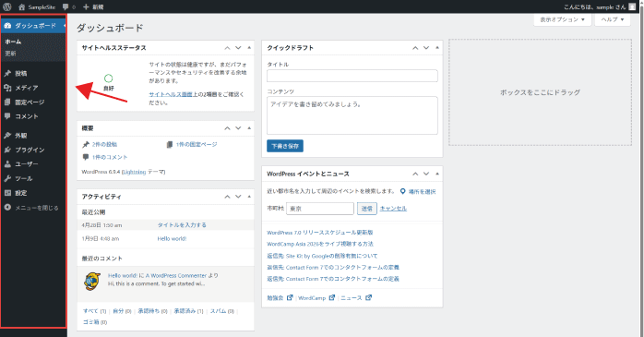This screenshot has width=644, height=337.
Task: Open WordCamp Asia ライブ視聴 news link
Action: click(320, 244)
